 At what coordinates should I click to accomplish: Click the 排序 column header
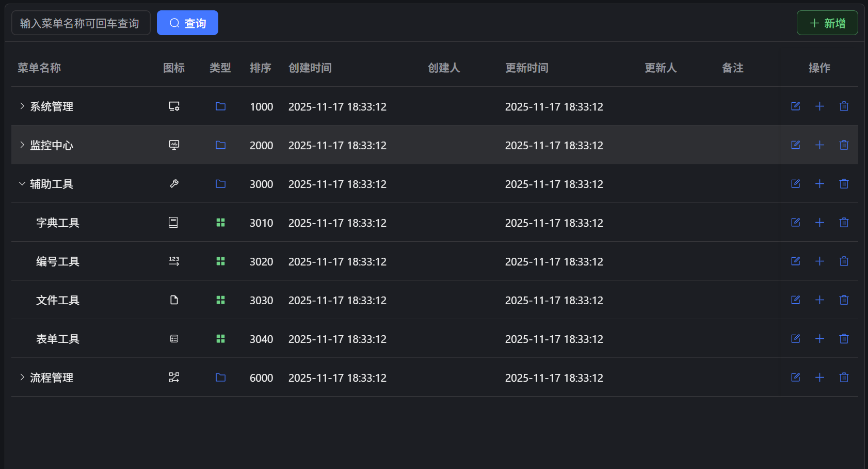(x=260, y=68)
